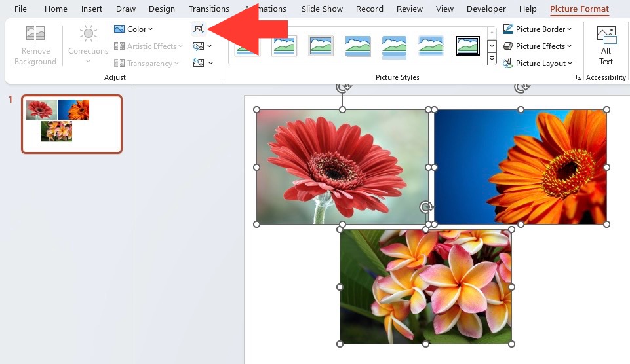Screen dimensions: 630x364
Task: Click Picture Border pen icon
Action: pos(508,29)
